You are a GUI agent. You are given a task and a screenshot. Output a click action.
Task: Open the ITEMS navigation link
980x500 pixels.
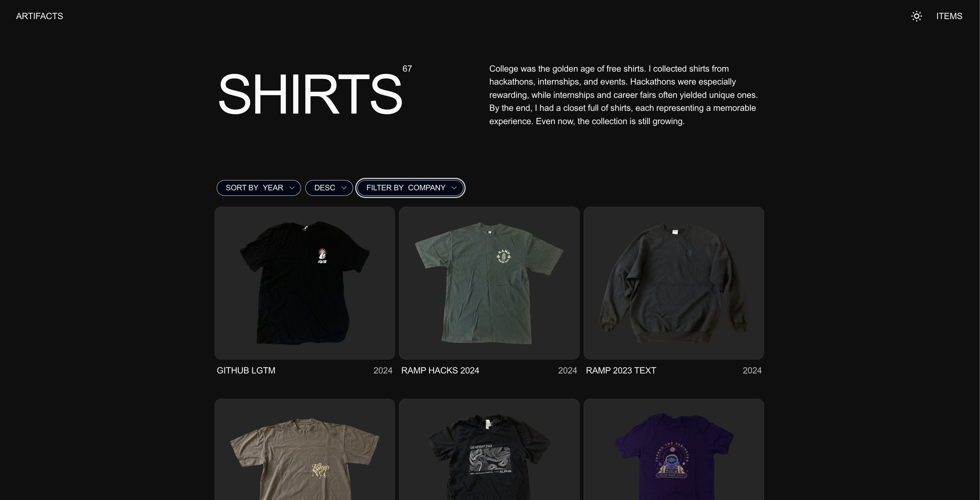coord(949,16)
